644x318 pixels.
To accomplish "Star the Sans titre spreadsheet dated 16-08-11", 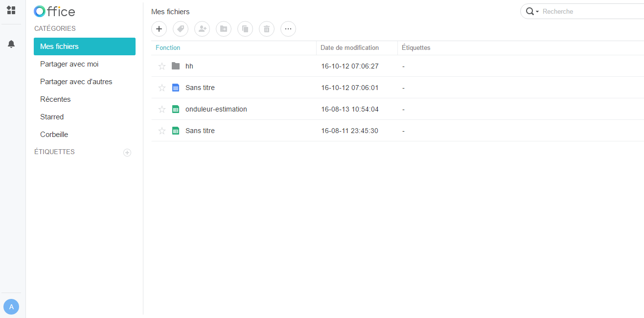I will [162, 131].
